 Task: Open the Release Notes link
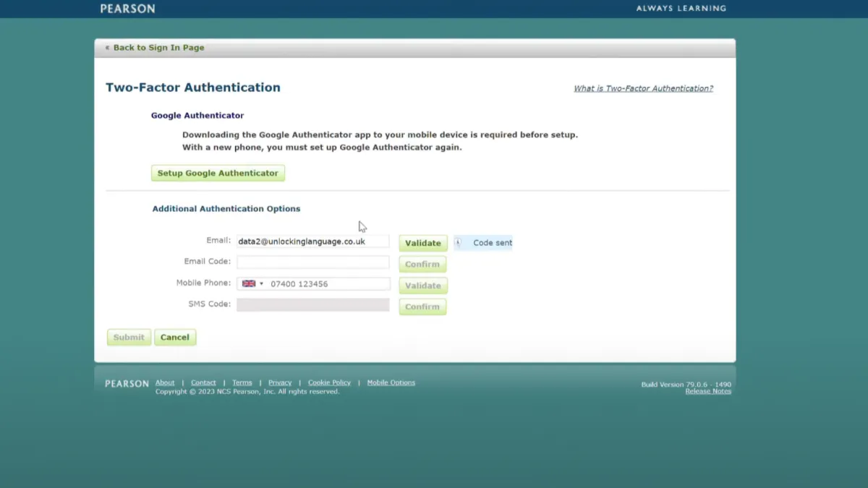click(x=708, y=391)
